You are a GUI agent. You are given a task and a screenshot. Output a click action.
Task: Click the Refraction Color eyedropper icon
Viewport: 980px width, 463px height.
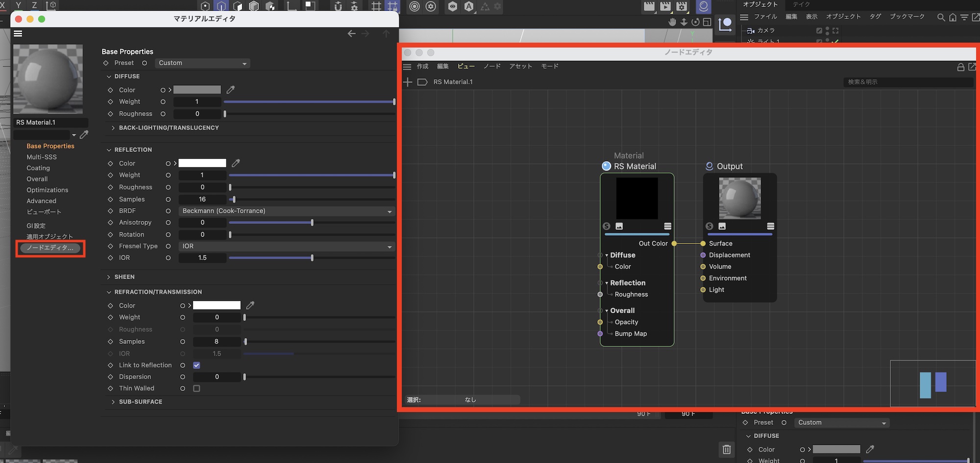click(250, 305)
